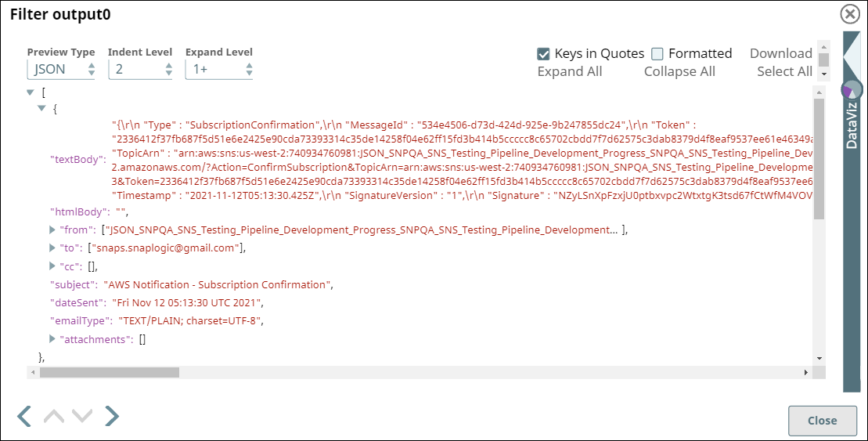Open the Expand Level dropdown
The width and height of the screenshot is (868, 441).
(x=219, y=69)
